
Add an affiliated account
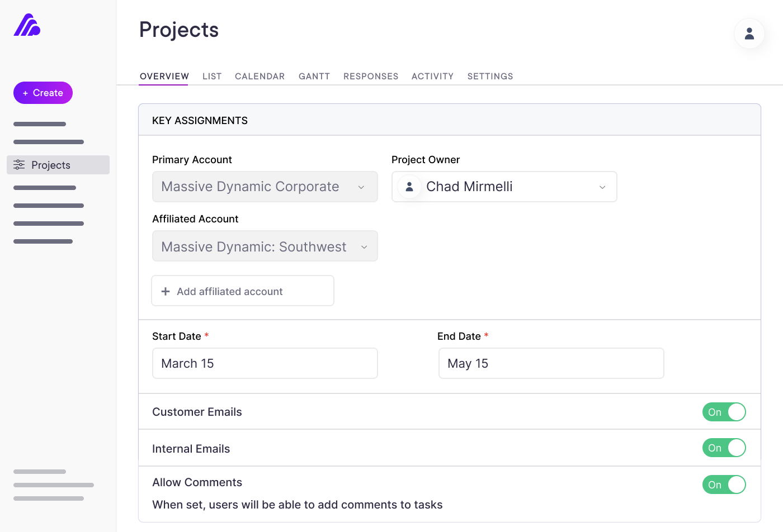(x=242, y=291)
